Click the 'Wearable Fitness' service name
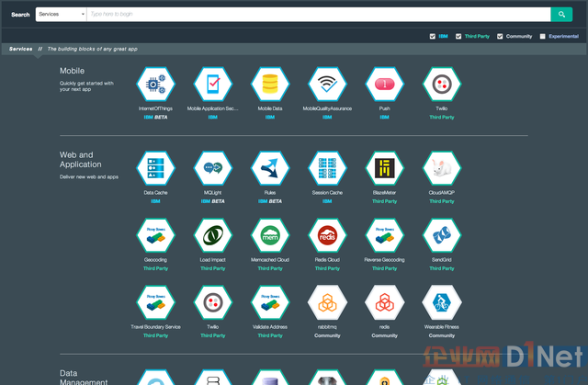This screenshot has width=588, height=385. click(x=442, y=326)
